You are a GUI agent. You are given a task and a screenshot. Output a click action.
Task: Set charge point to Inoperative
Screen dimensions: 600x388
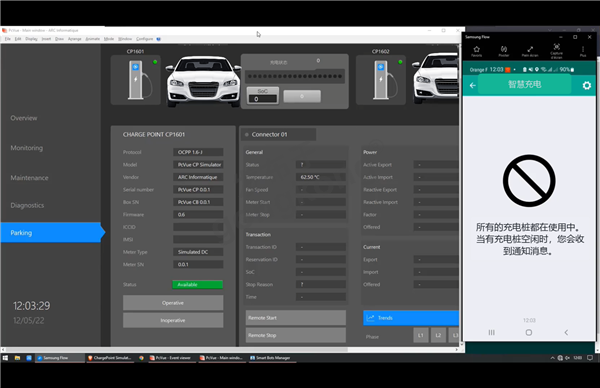tap(173, 320)
